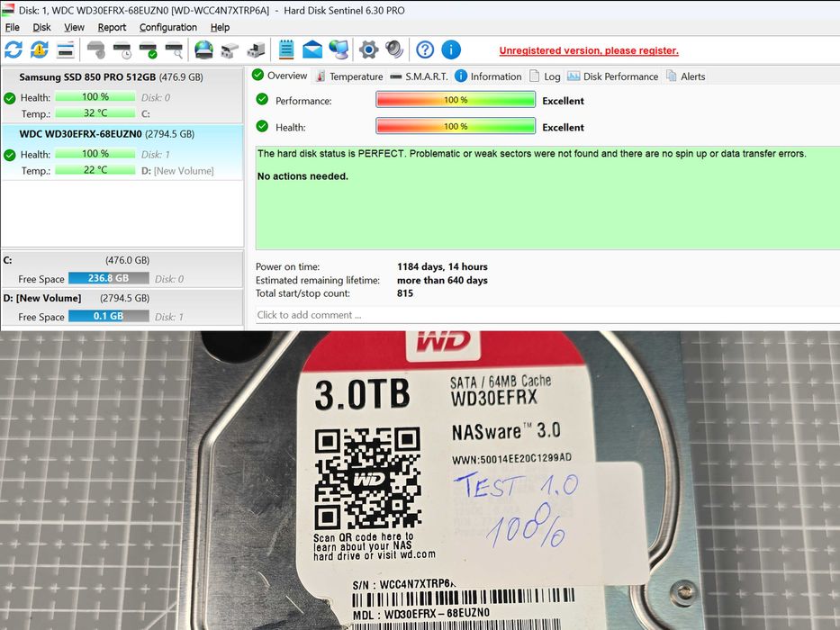
Task: Open the File menu
Action: pyautogui.click(x=13, y=27)
